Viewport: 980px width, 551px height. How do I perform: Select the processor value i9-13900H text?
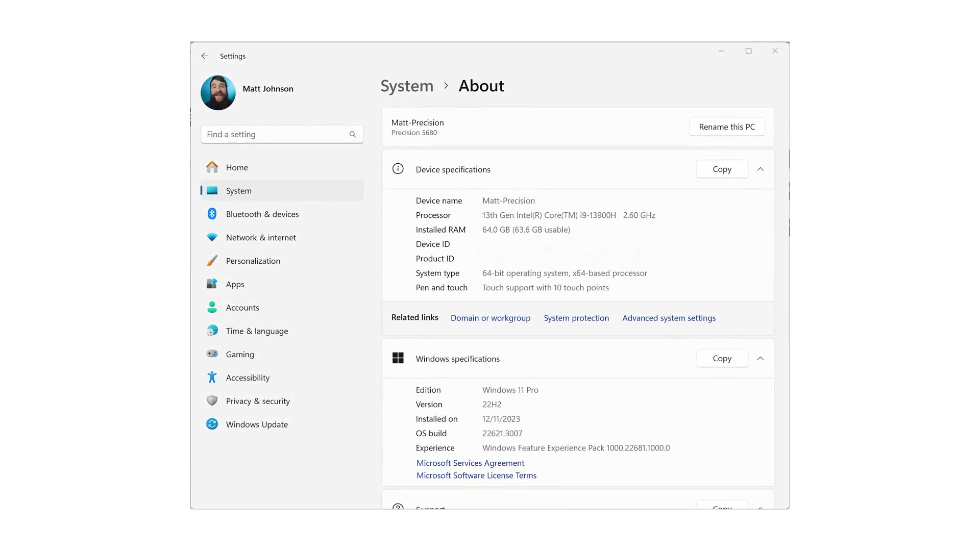pos(569,215)
